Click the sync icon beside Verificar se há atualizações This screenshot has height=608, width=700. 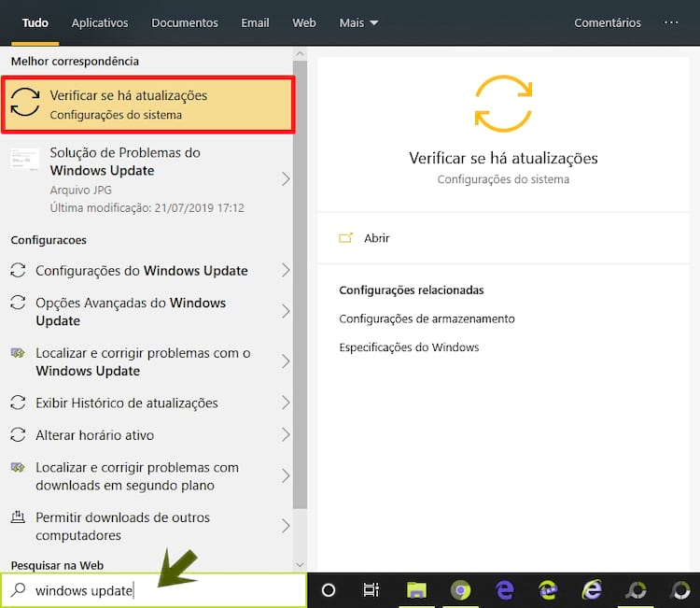coord(25,104)
